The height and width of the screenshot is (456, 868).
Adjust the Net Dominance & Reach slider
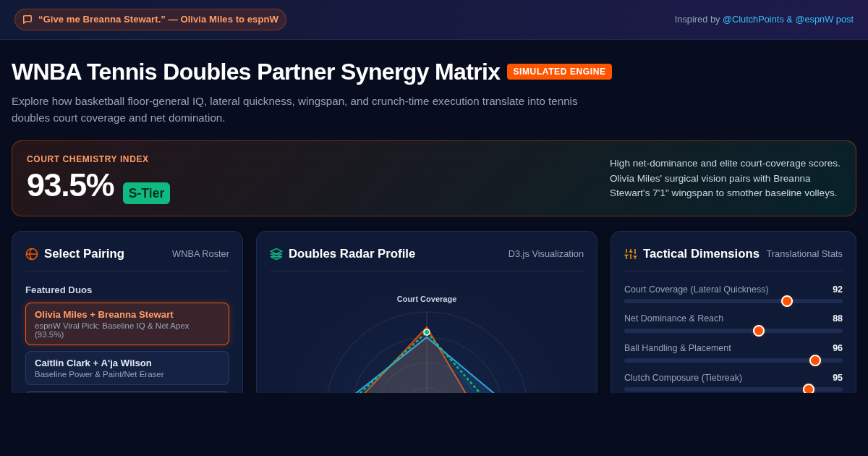click(x=733, y=331)
